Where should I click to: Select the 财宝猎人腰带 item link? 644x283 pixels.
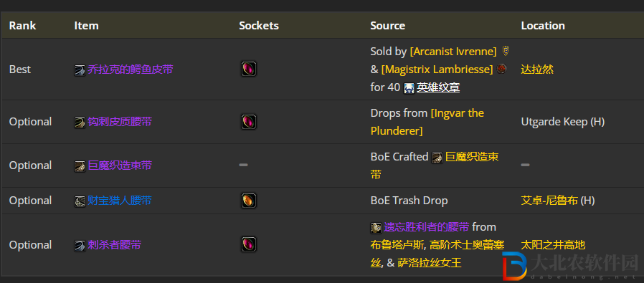pos(120,201)
